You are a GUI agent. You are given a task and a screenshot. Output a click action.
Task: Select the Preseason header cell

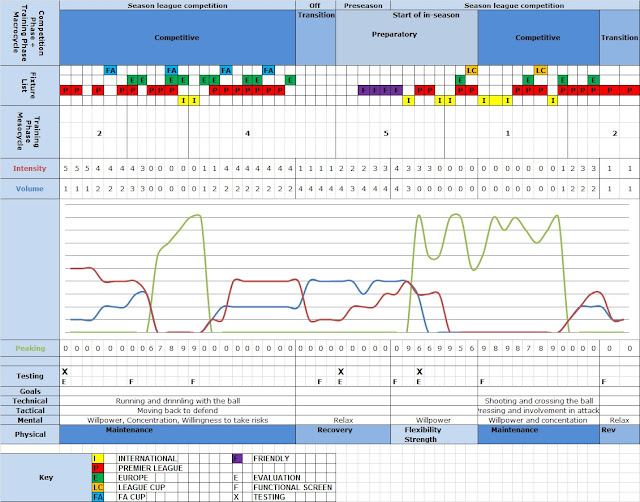[x=363, y=5]
